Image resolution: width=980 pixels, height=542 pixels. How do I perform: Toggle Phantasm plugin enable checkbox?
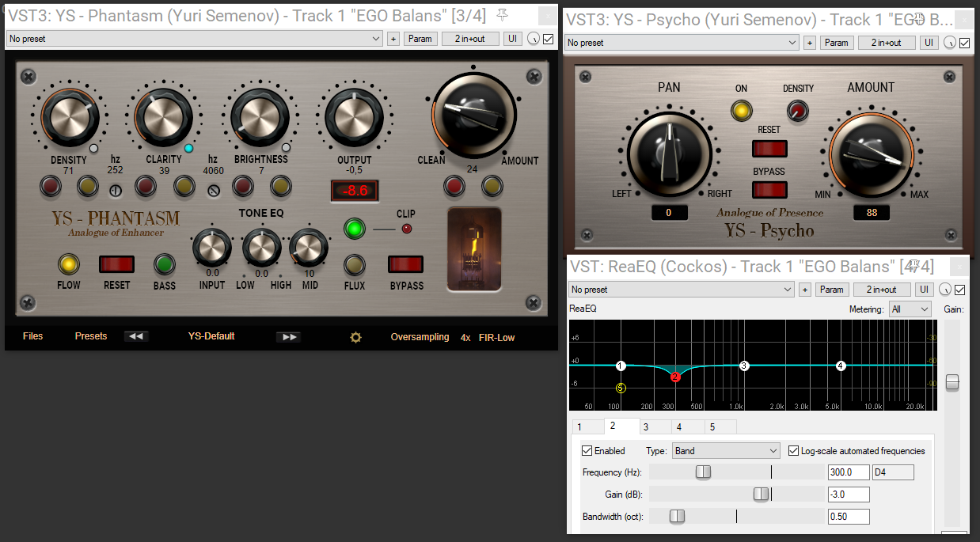pos(548,39)
